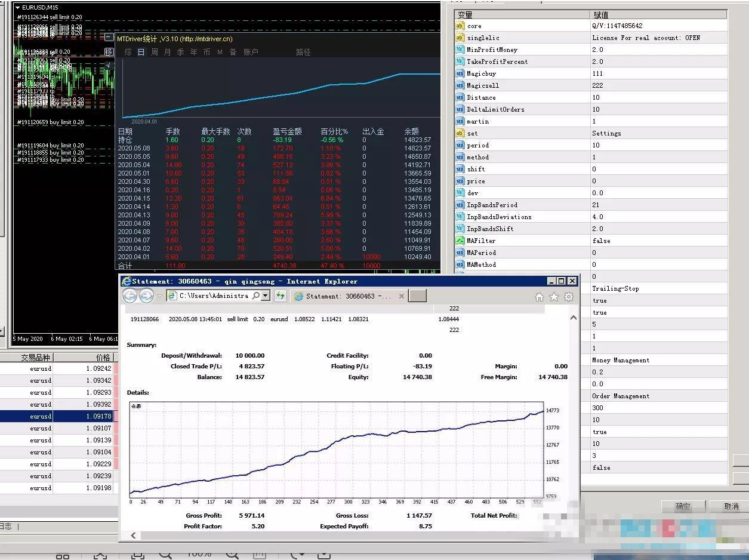Select the 月 (monthly) statistics tab
The image size is (749, 560).
tap(167, 53)
